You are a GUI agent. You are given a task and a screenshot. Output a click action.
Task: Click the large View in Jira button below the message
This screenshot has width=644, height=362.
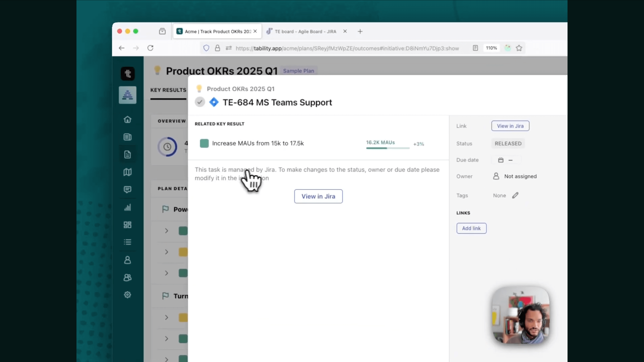[318, 196]
